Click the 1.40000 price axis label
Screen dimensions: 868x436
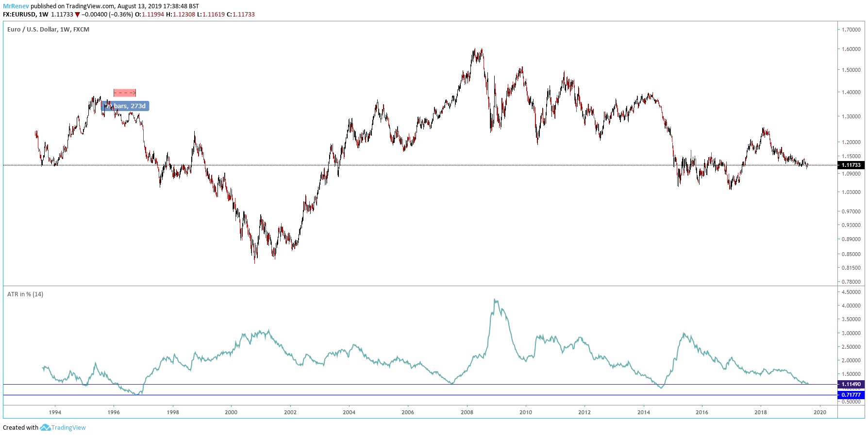point(851,92)
